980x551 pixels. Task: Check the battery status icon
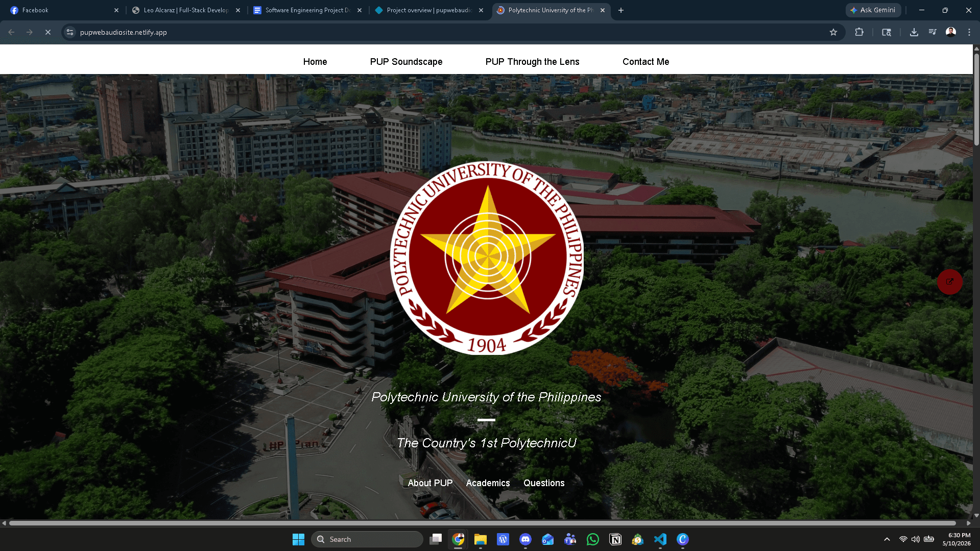pyautogui.click(x=929, y=539)
